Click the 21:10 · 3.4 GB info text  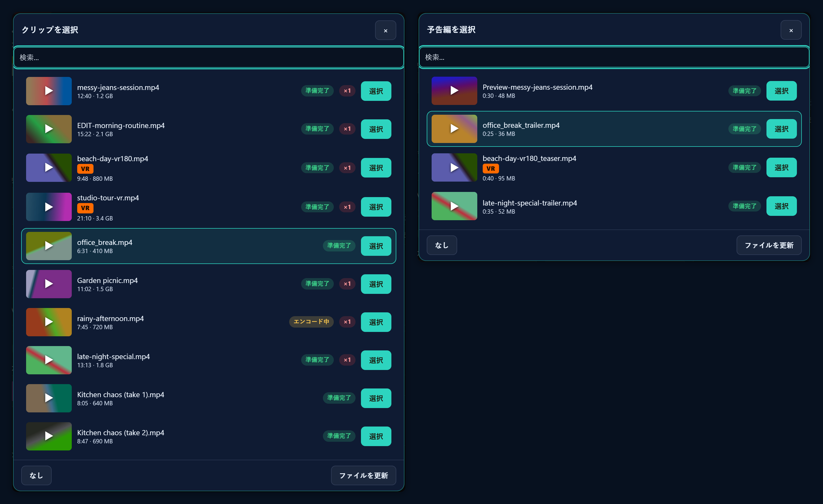pos(95,218)
